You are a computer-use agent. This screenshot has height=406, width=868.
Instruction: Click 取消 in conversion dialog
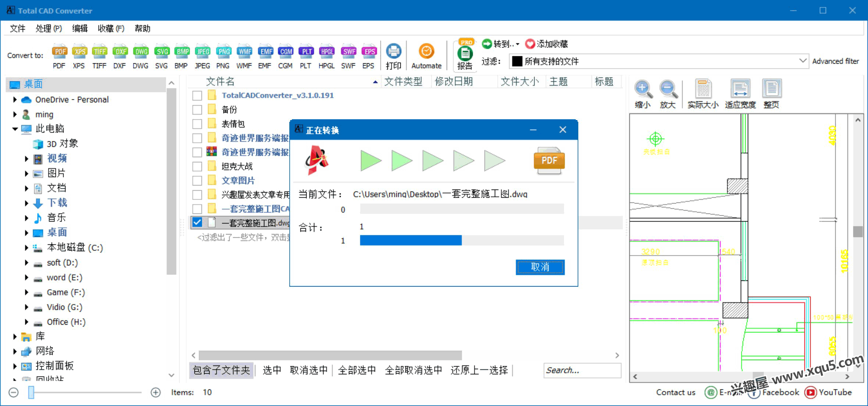[x=540, y=267]
